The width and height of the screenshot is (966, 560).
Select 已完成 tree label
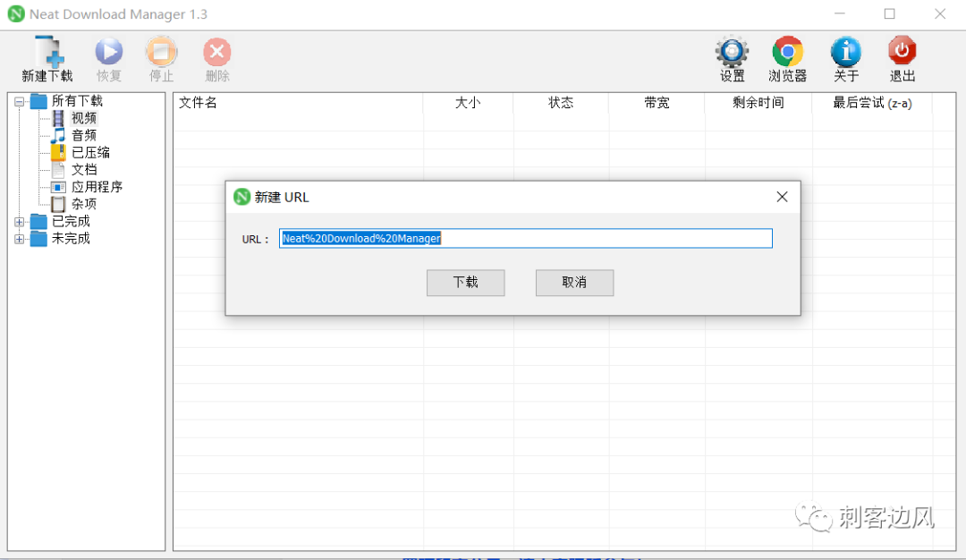71,221
